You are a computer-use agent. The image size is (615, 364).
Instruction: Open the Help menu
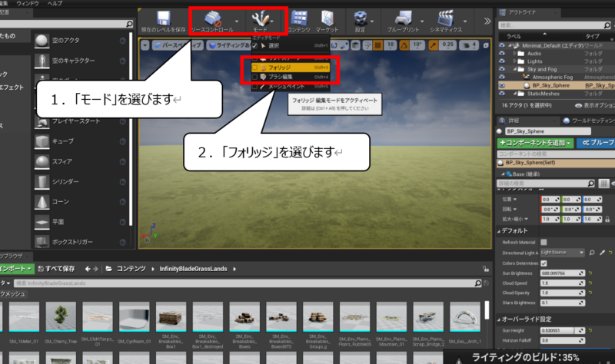(x=55, y=4)
